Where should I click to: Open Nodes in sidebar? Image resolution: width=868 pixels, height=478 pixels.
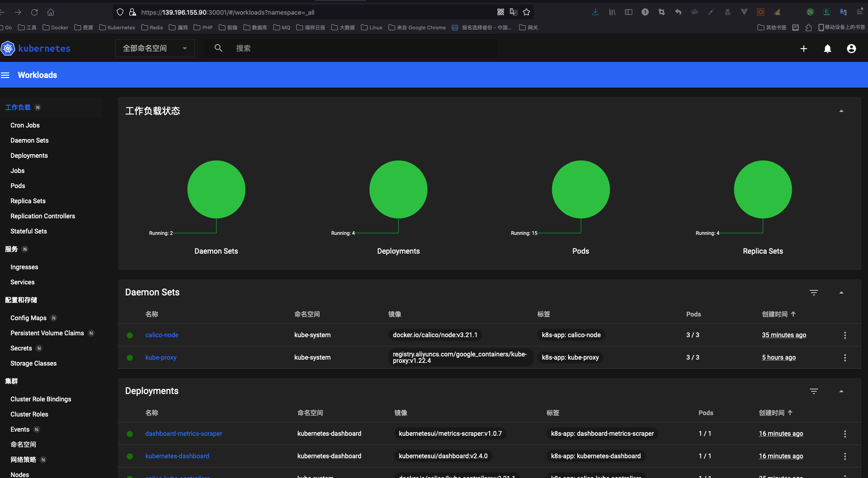[x=20, y=474]
